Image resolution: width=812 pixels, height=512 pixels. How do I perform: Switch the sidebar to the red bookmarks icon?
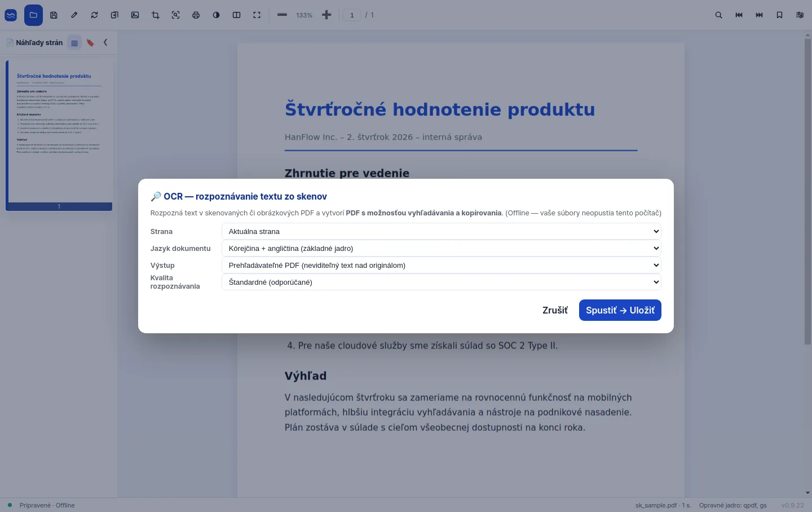(x=90, y=43)
